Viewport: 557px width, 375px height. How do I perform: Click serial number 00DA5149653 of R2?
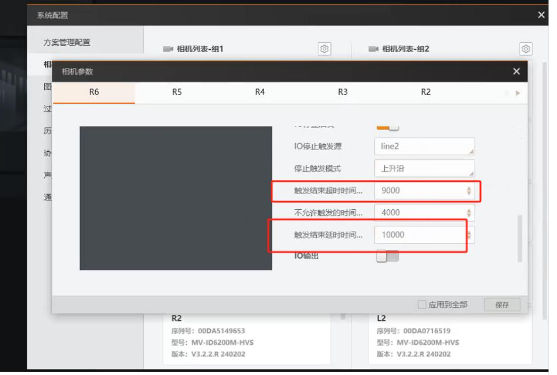pyautogui.click(x=221, y=331)
